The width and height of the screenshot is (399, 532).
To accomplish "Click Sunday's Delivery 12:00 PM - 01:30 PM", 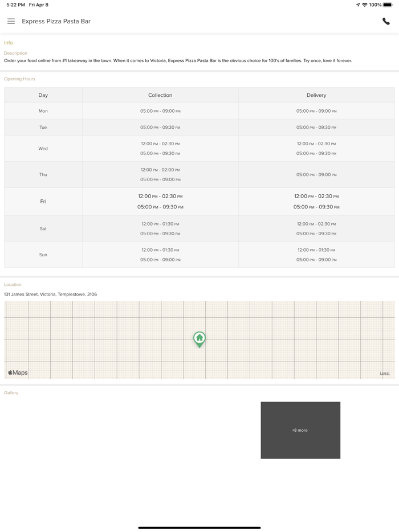I will point(316,249).
